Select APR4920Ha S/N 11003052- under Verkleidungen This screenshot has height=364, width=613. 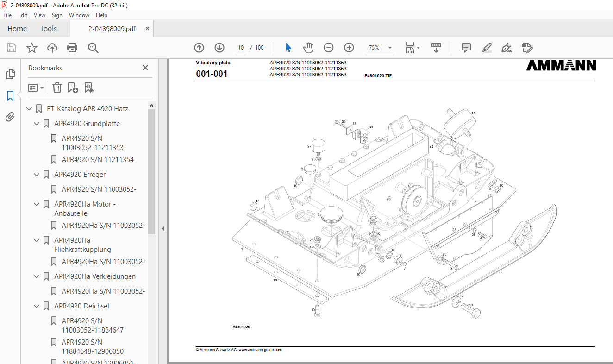click(103, 291)
